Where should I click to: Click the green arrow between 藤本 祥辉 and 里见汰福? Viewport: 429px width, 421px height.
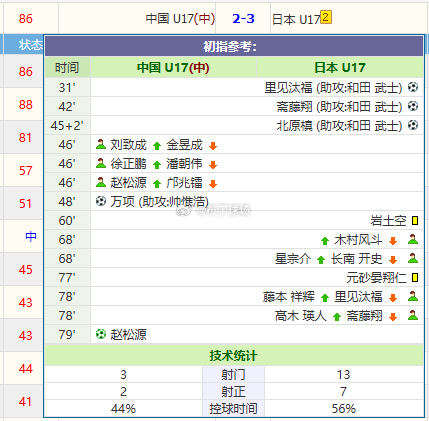(x=325, y=298)
